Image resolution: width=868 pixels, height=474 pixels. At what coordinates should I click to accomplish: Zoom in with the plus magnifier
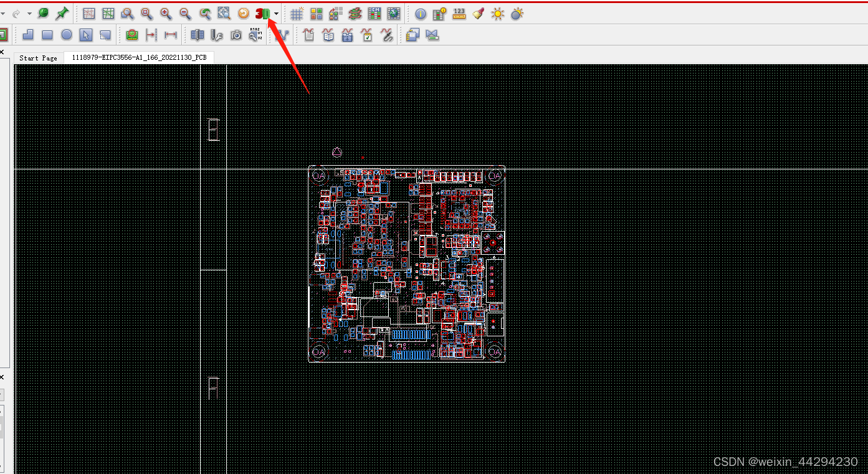point(166,13)
